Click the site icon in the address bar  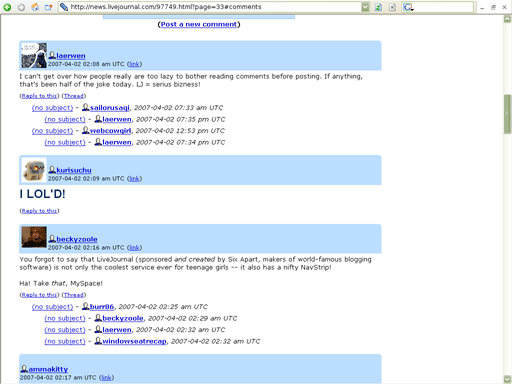pos(64,7)
